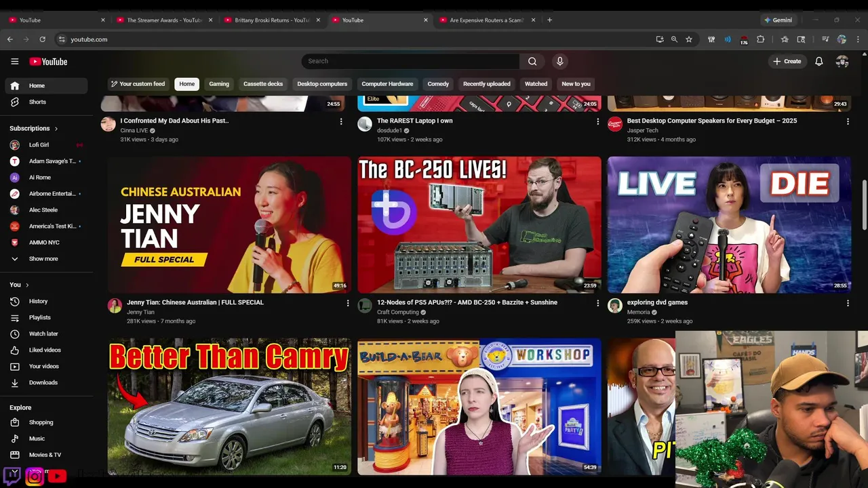
Task: Open Lofi Girl subscription channel
Action: [46, 145]
